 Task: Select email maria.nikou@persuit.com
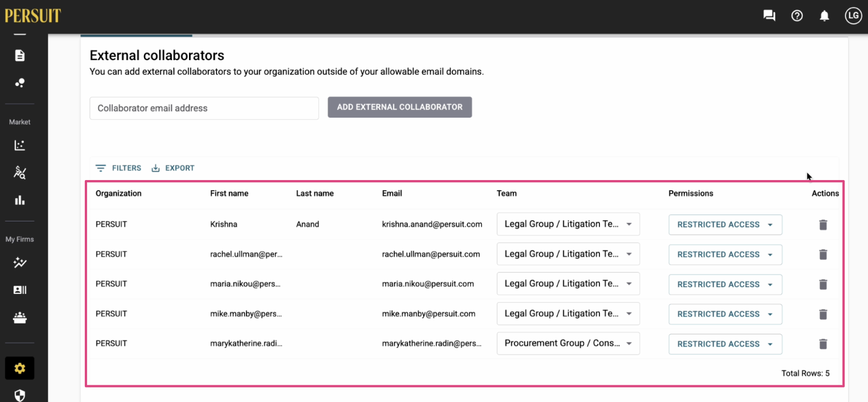(428, 284)
